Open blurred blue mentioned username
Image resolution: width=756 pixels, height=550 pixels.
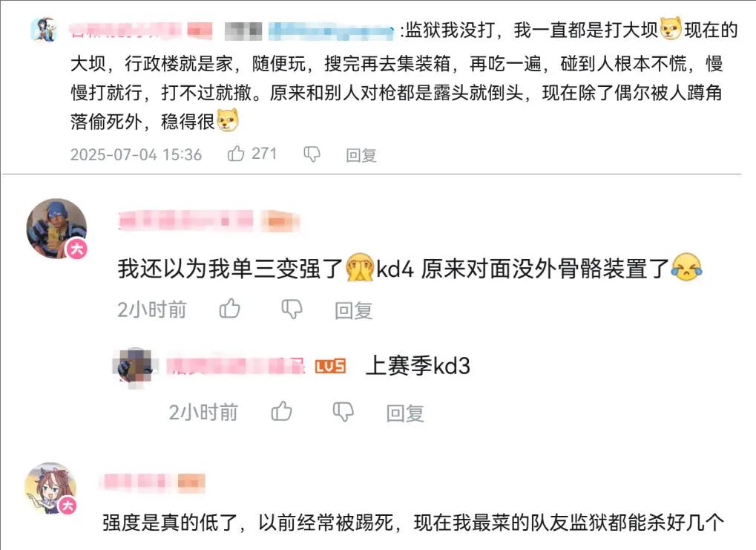click(331, 31)
